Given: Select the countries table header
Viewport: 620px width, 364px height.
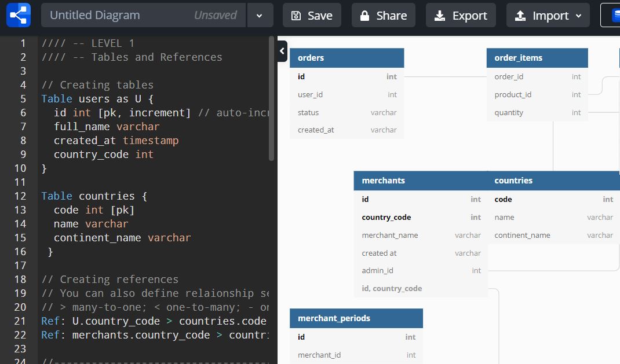Looking at the screenshot, I should point(553,181).
